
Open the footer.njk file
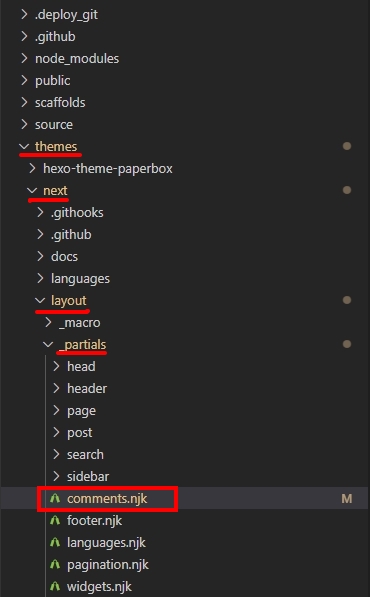pos(94,520)
